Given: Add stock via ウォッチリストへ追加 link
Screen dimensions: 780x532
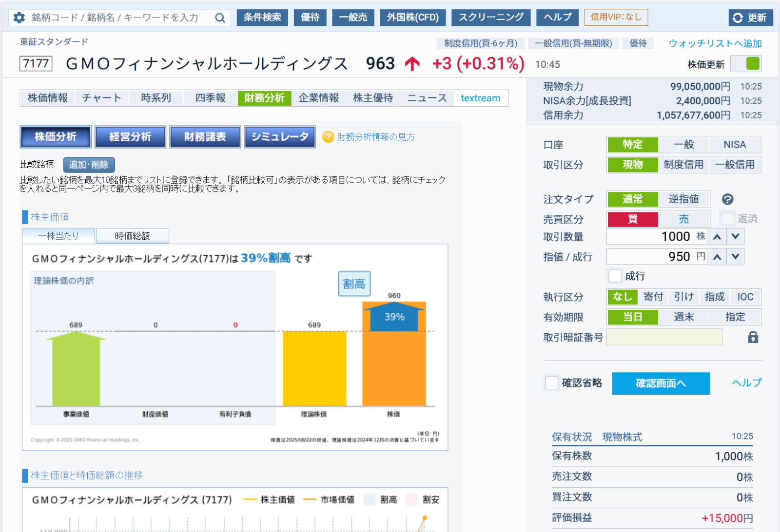Looking at the screenshot, I should tap(715, 43).
